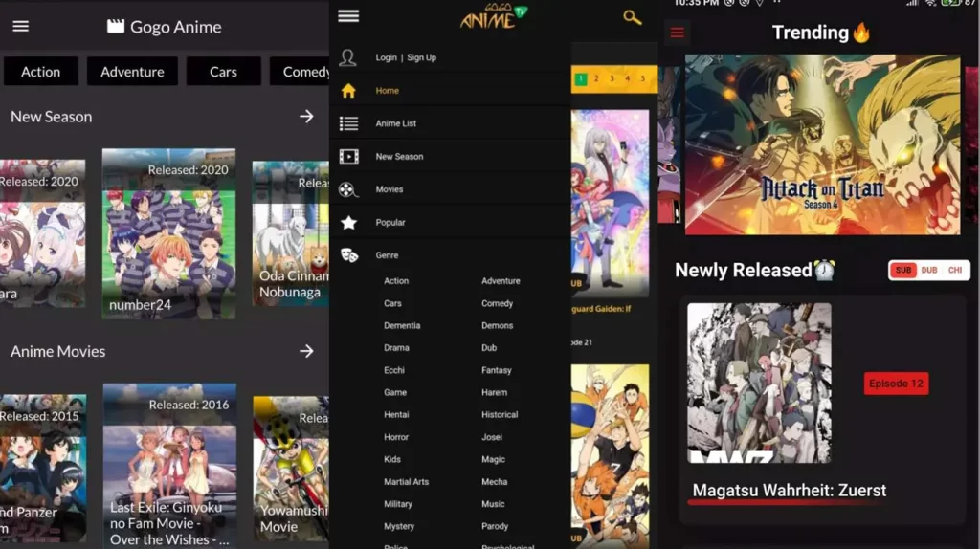Open hamburger menu in Gogo Anime app
Image resolution: width=980 pixels, height=549 pixels.
click(x=21, y=26)
